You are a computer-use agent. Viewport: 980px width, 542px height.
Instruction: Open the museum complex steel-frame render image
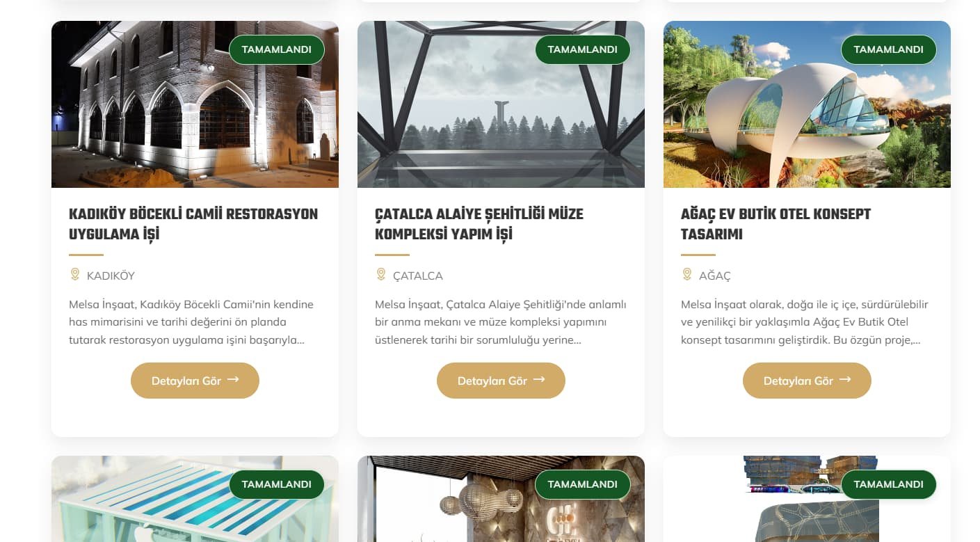[x=501, y=104]
